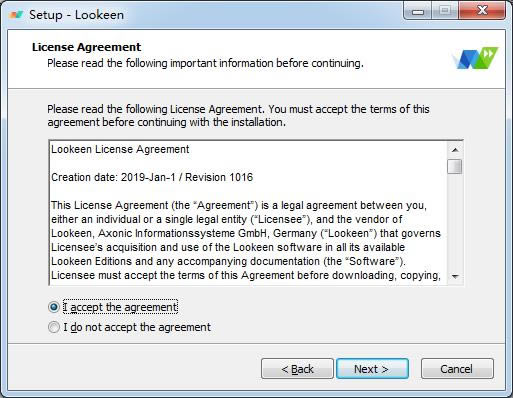Select the accept agreement radio button
The height and width of the screenshot is (398, 513).
(54, 307)
